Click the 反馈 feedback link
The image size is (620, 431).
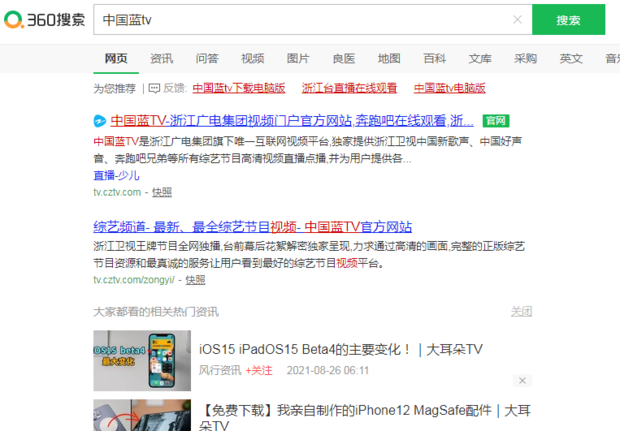pos(174,88)
